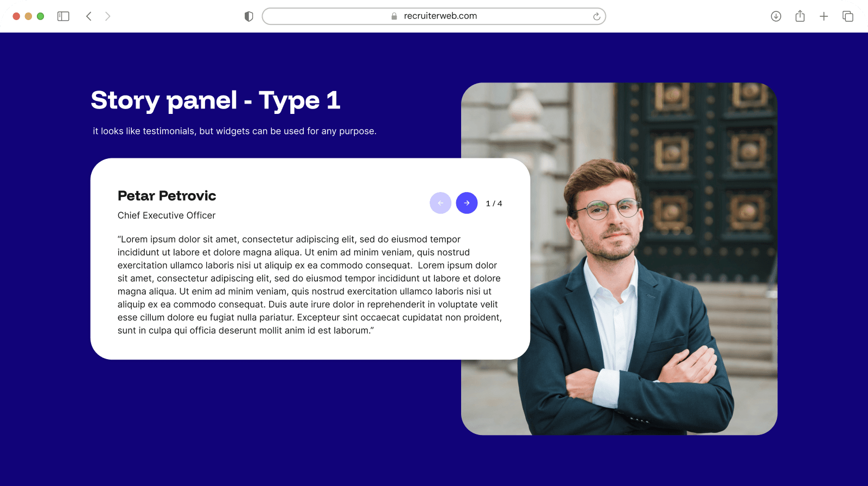This screenshot has height=486, width=868.
Task: Click the Petar Petrovic name heading
Action: pos(167,196)
